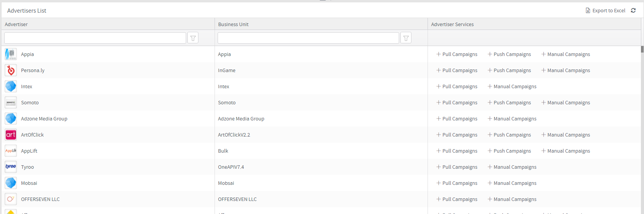This screenshot has height=214, width=644.
Task: Select the Persona.ly advertiser name
Action: [x=33, y=70]
